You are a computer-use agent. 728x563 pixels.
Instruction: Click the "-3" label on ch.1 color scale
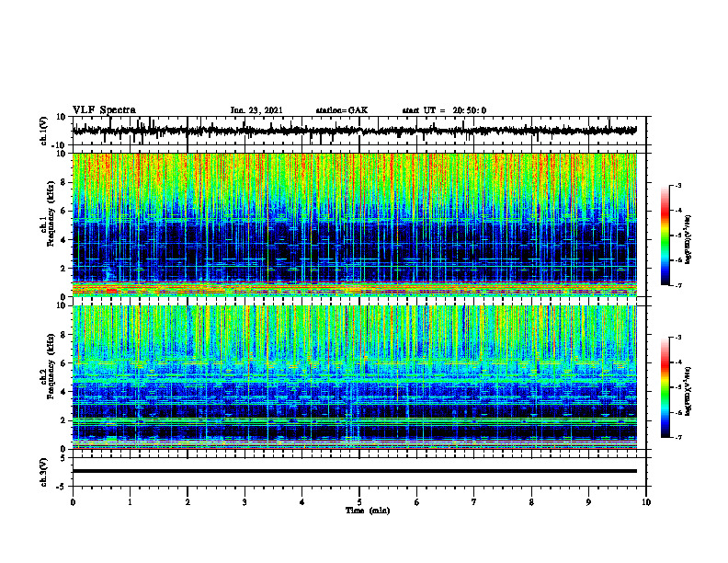[x=678, y=185]
